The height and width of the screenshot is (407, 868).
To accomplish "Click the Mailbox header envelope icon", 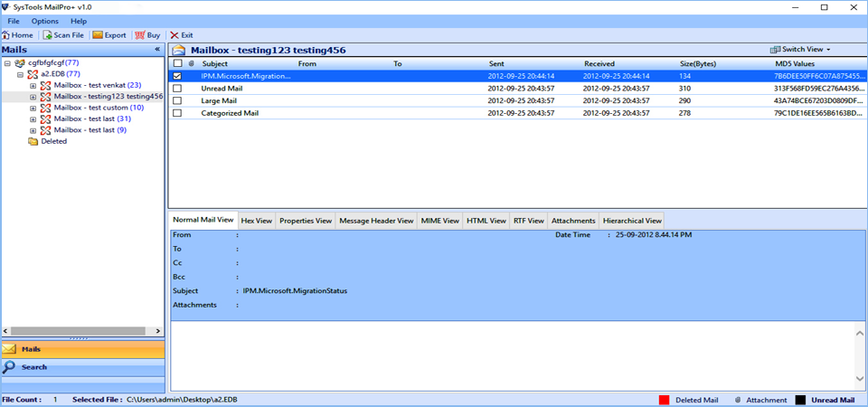I will click(179, 51).
